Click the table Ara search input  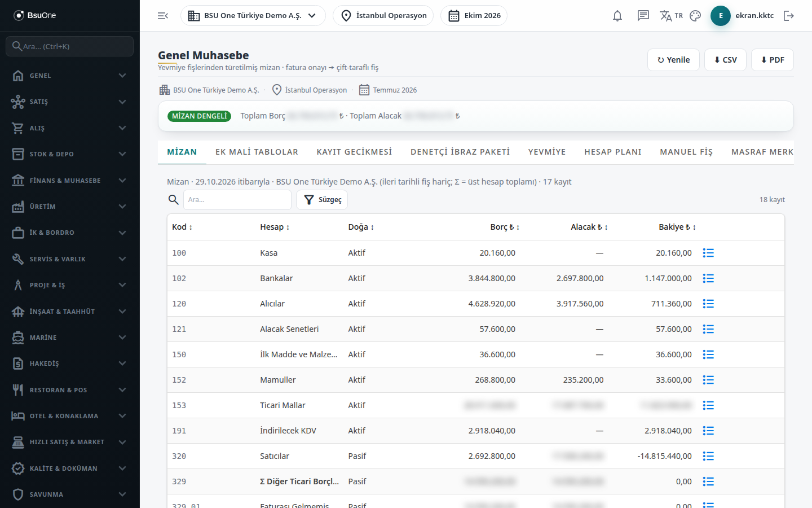coord(237,200)
